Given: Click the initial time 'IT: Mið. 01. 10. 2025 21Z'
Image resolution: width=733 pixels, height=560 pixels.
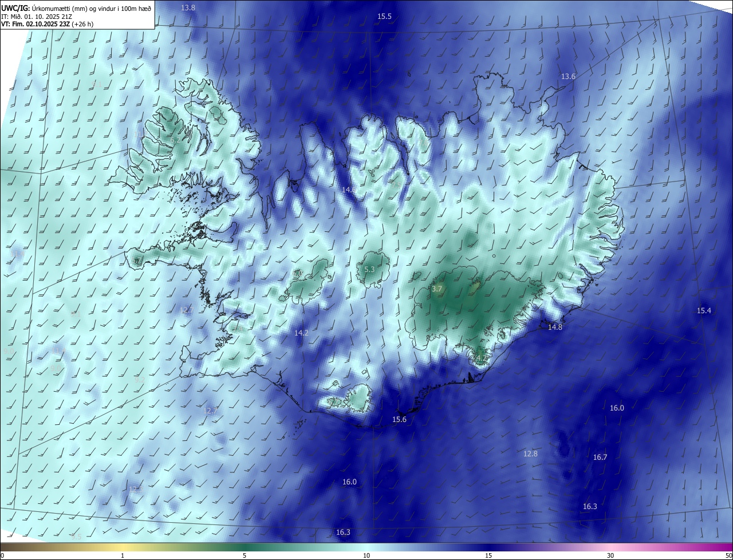Looking at the screenshot, I should 37,16.
